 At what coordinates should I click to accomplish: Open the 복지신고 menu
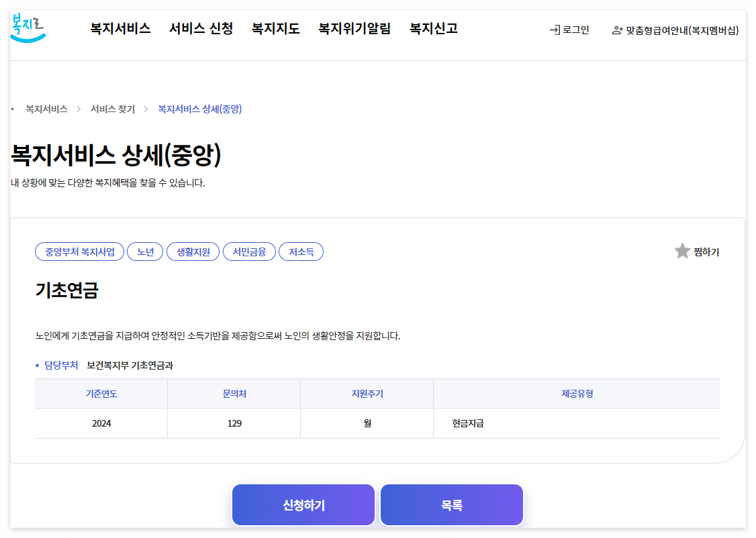434,29
